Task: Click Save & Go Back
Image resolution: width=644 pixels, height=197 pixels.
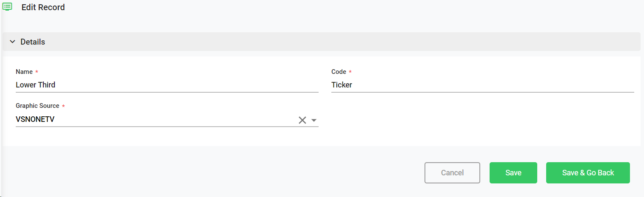Action: tap(588, 173)
